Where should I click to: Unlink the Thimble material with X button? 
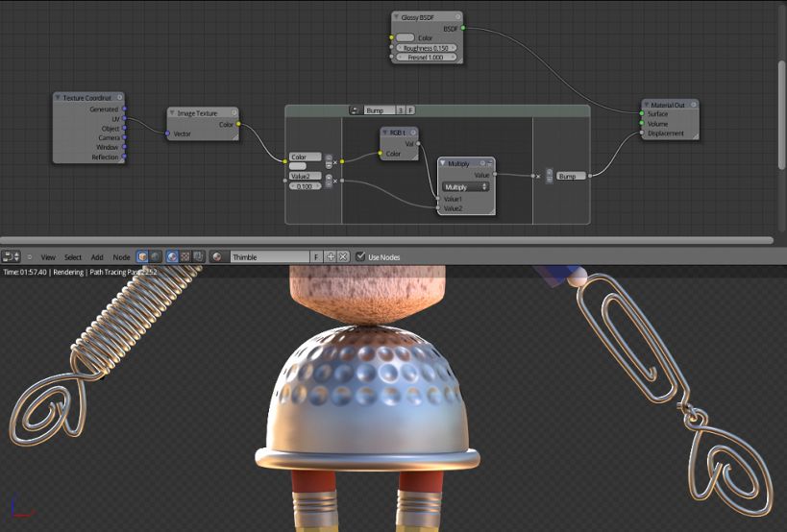click(x=343, y=256)
